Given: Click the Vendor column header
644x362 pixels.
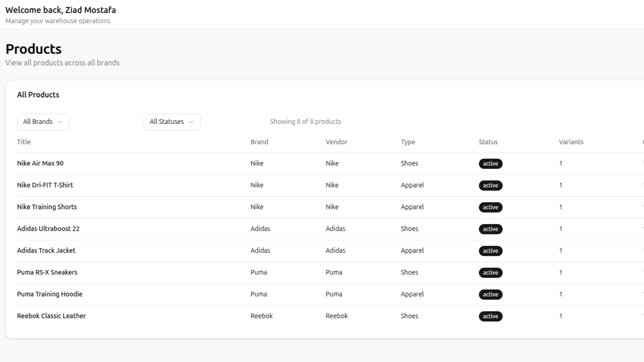Looking at the screenshot, I should click(x=336, y=142).
